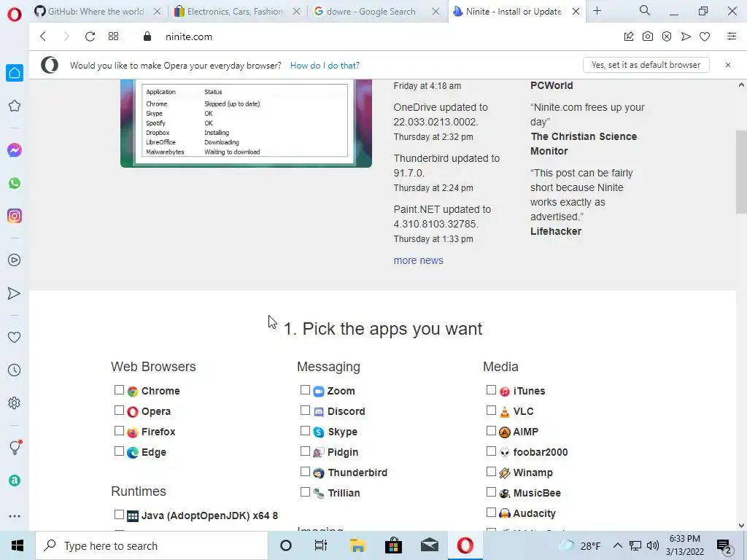747x560 pixels.
Task: Show hidden system tray icons chevron
Action: (617, 545)
